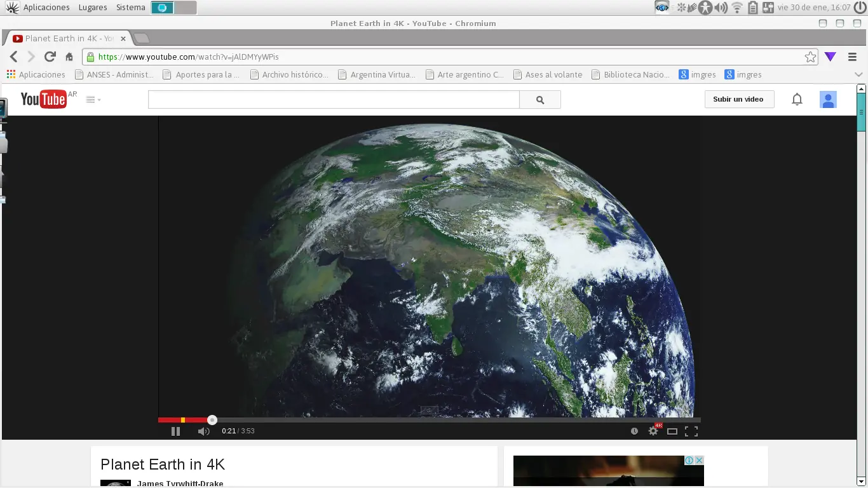The width and height of the screenshot is (868, 488).
Task: Open the YouTube guide menu dropdown
Action: [x=93, y=100]
